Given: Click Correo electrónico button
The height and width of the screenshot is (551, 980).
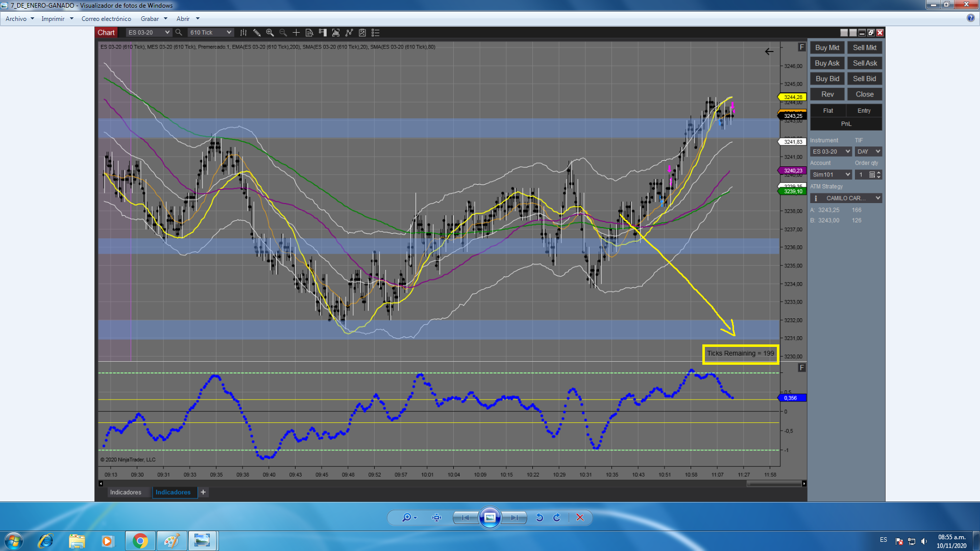Looking at the screenshot, I should click(x=106, y=19).
